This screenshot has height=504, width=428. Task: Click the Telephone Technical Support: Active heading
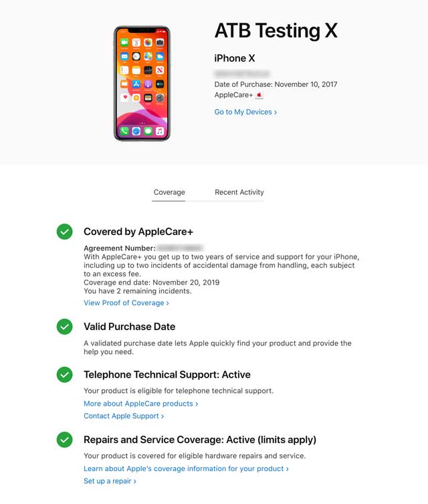[x=167, y=375]
